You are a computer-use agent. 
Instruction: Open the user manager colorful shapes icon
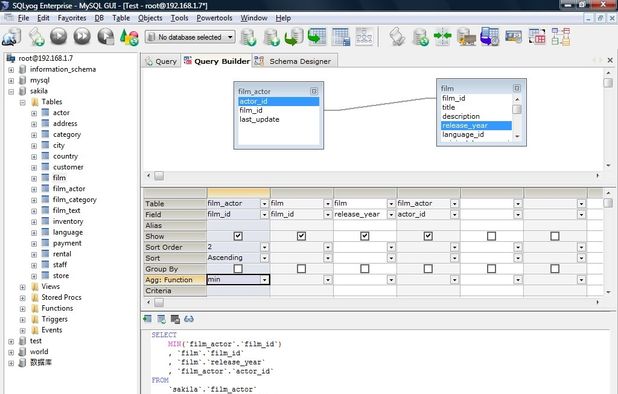tap(129, 37)
